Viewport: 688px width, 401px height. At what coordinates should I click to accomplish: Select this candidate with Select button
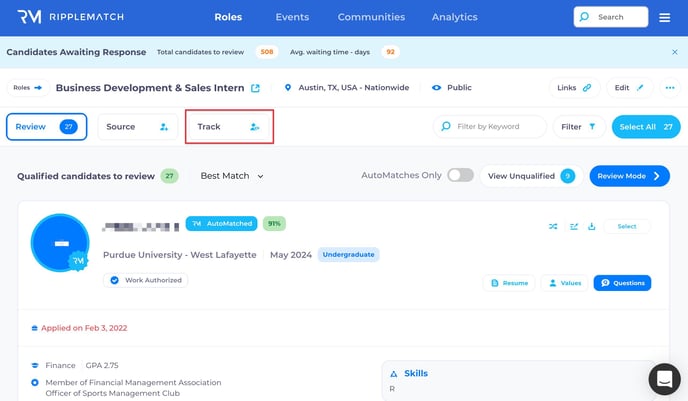626,226
